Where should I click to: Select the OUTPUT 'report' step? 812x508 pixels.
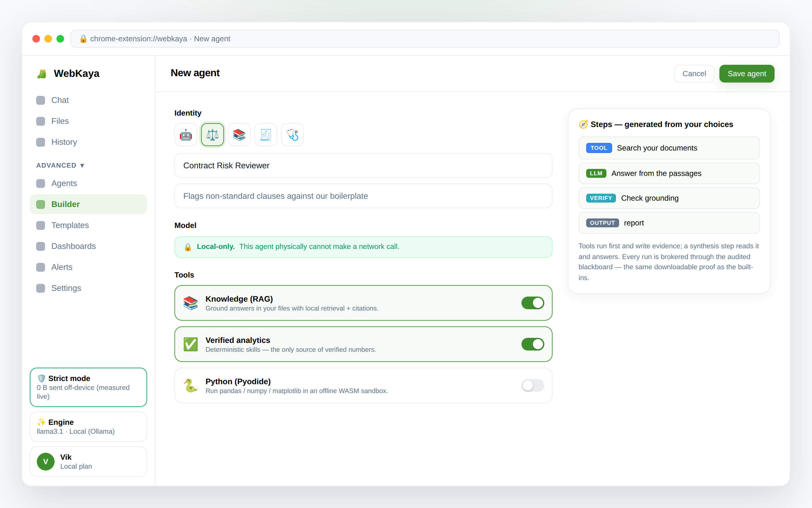669,223
